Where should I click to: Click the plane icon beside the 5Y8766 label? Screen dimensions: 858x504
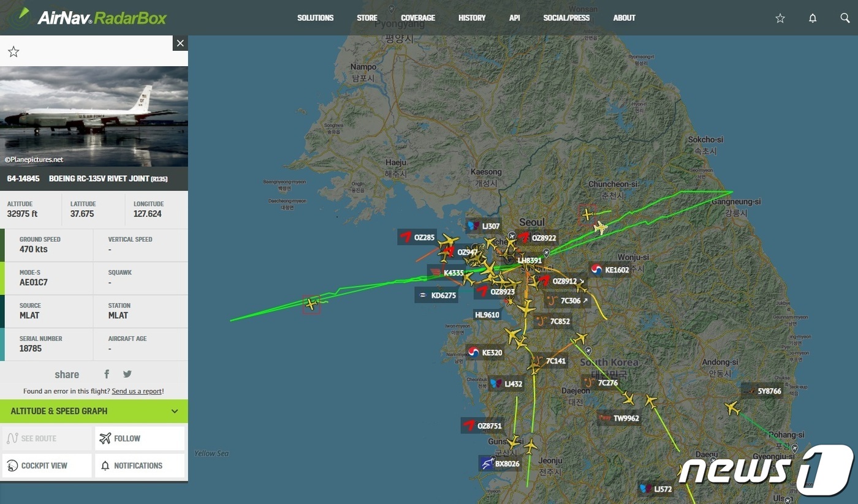732,408
